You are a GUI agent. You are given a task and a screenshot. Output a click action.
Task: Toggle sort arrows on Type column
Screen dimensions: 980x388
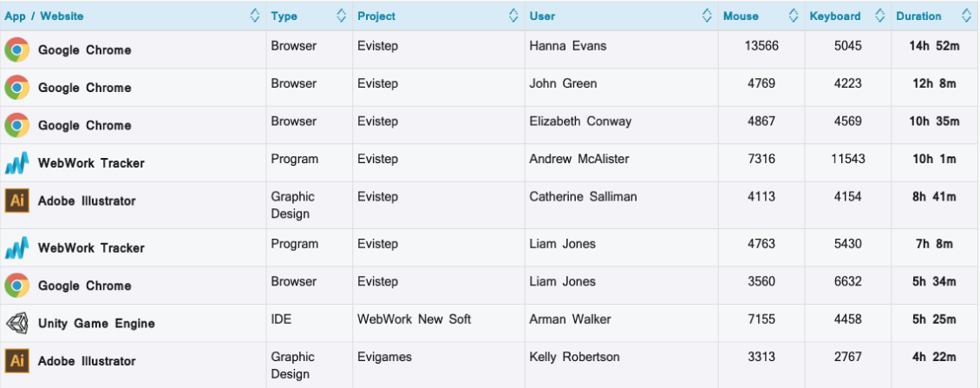point(341,16)
